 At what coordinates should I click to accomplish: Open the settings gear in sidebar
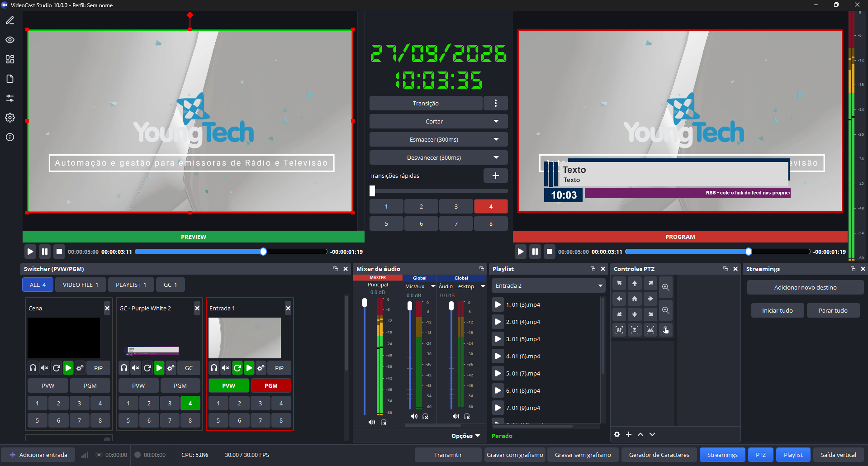[10, 118]
